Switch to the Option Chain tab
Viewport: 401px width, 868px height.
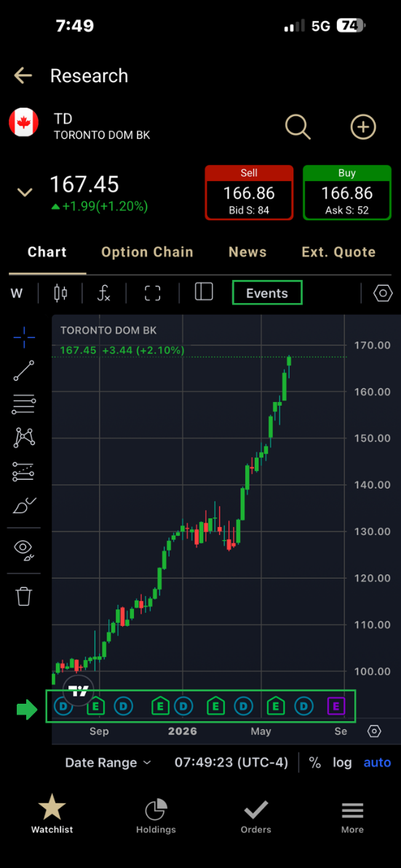pyautogui.click(x=147, y=252)
